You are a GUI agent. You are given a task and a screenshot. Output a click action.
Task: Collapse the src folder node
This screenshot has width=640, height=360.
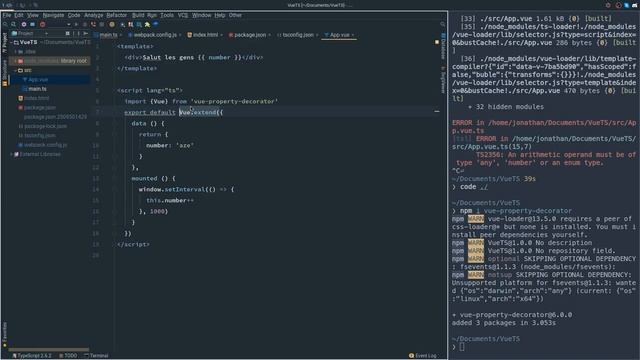click(16, 71)
